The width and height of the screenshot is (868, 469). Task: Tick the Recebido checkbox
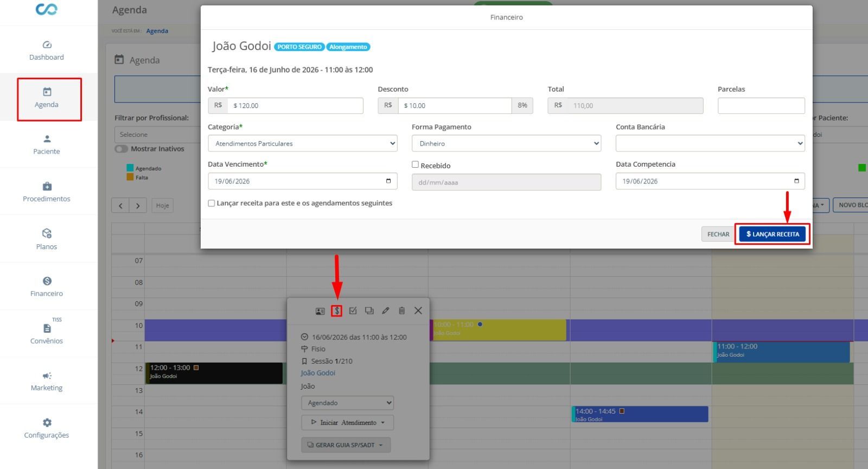pyautogui.click(x=415, y=164)
